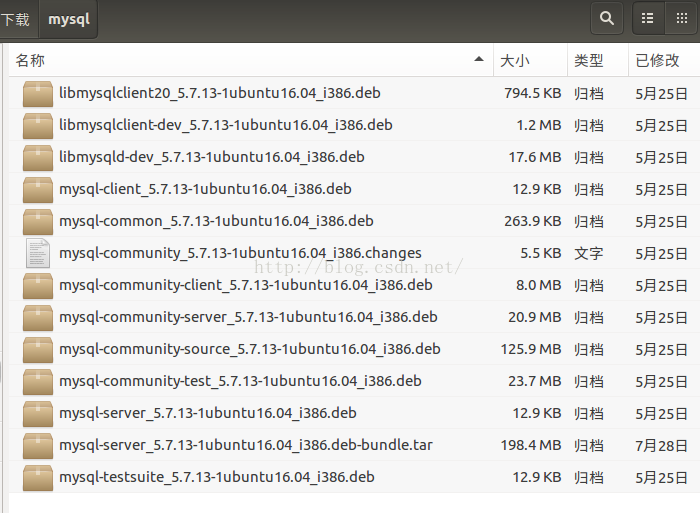Click text document icon of the .changes file
This screenshot has height=513, width=700.
point(38,253)
